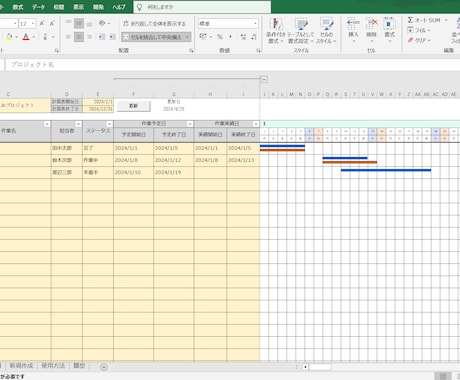Screen dimensions: 460x380
Task: Click the 更新 button in the sheet
Action: (x=133, y=106)
